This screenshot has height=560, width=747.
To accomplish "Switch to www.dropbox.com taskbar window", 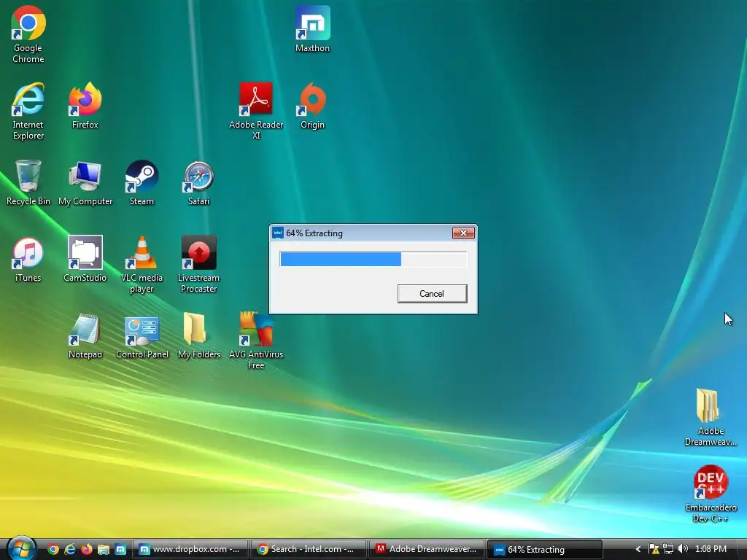I will tap(190, 550).
